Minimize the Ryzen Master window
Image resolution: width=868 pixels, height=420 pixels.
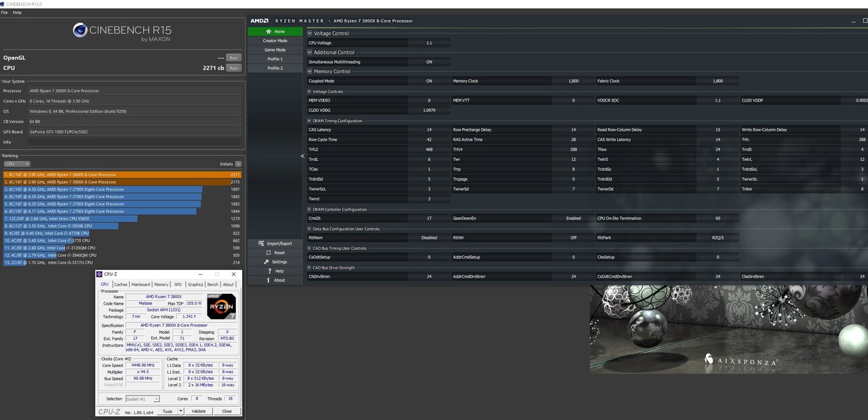tap(855, 21)
